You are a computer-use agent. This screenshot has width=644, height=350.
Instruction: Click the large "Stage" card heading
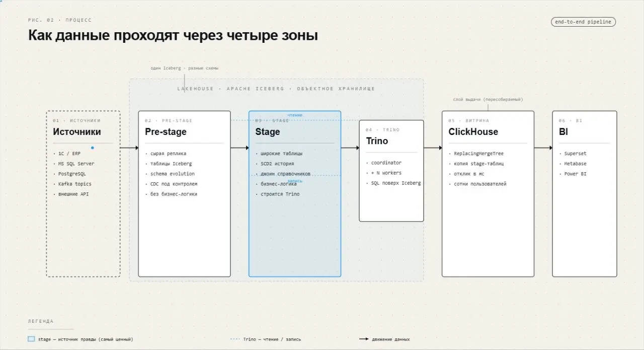[268, 132]
